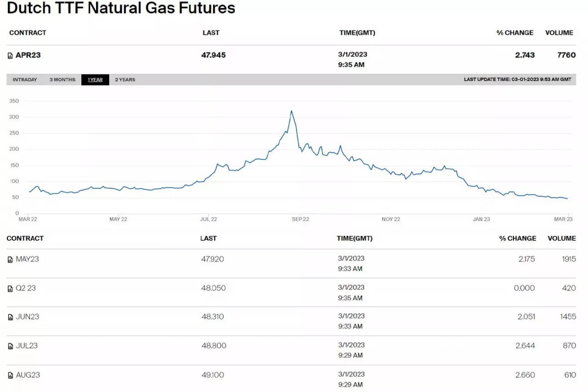Click the chart icon beside AUG23
The image size is (588, 392).
tap(11, 375)
